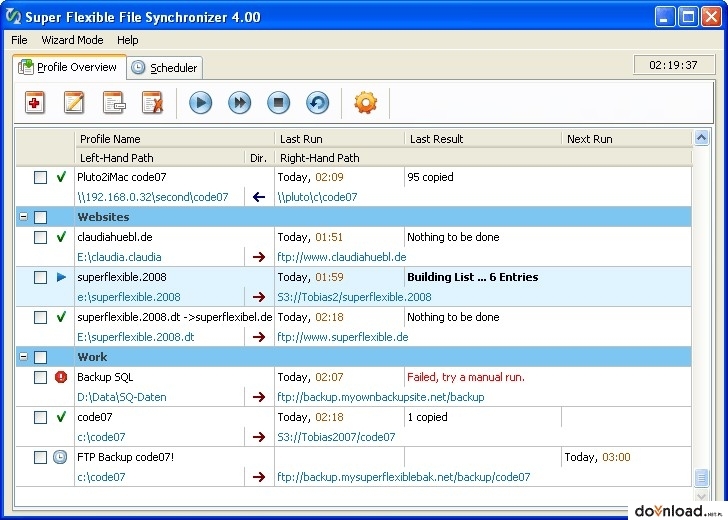The image size is (728, 520).
Task: Click the Rename Profile toolbar icon
Action: pyautogui.click(x=113, y=103)
